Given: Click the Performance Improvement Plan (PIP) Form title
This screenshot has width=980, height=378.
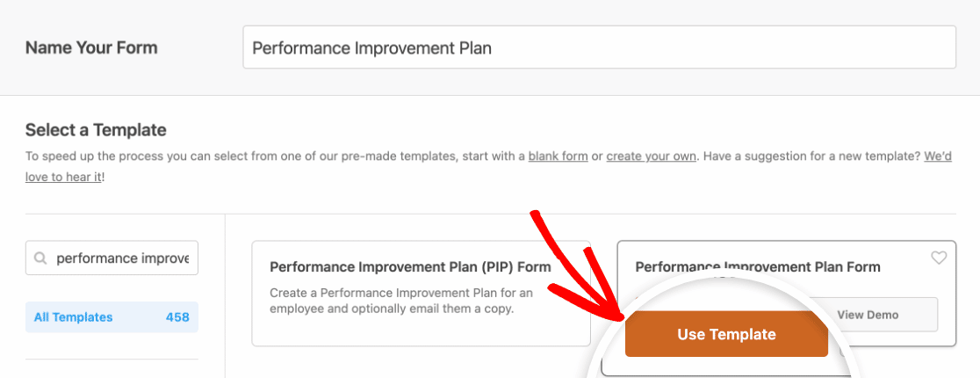Looking at the screenshot, I should [x=410, y=267].
